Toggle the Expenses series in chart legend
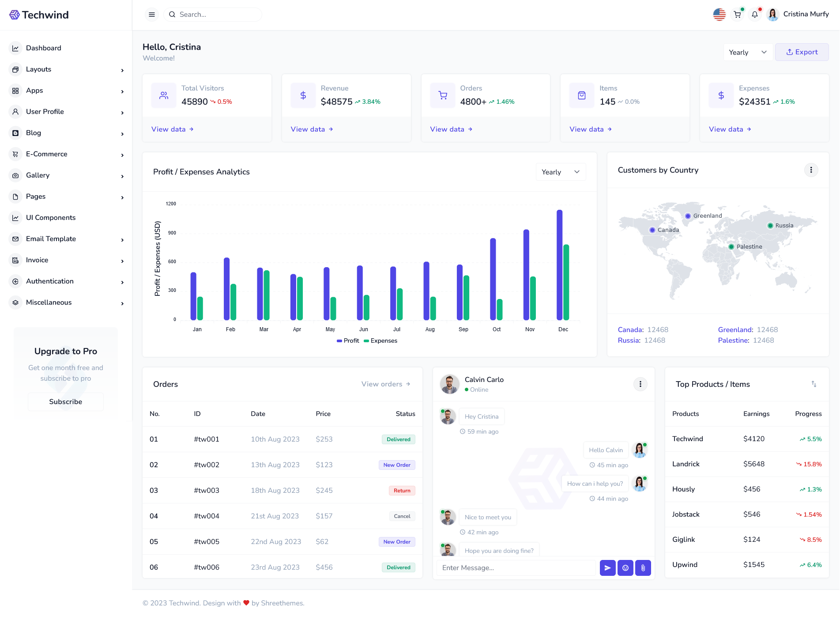The height and width of the screenshot is (620, 840). pos(380,341)
